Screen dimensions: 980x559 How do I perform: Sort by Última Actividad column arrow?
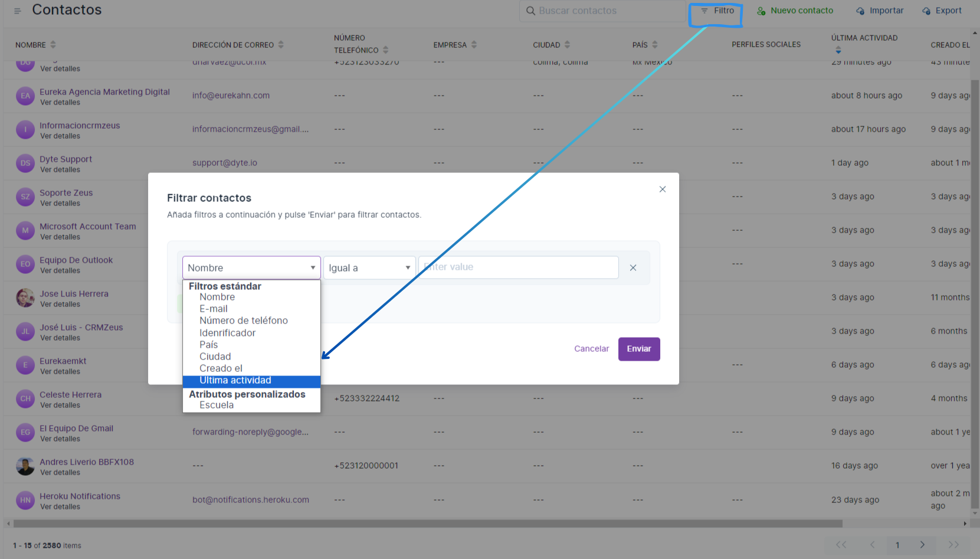coord(838,51)
